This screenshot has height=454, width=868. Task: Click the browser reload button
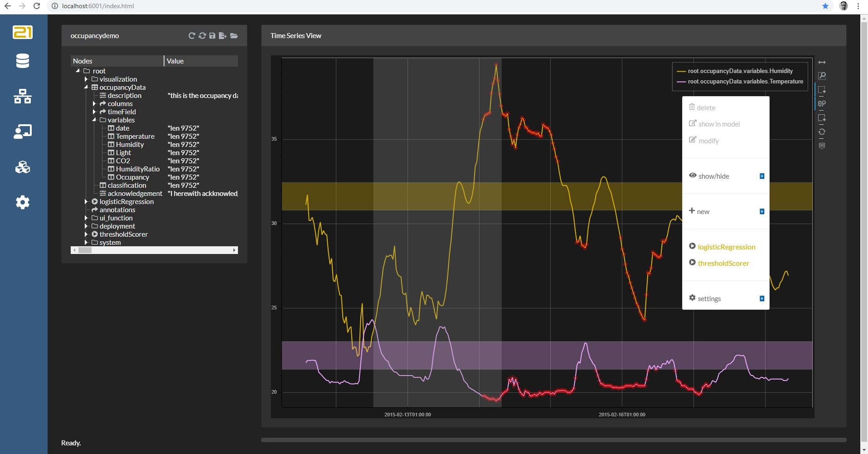pos(37,6)
